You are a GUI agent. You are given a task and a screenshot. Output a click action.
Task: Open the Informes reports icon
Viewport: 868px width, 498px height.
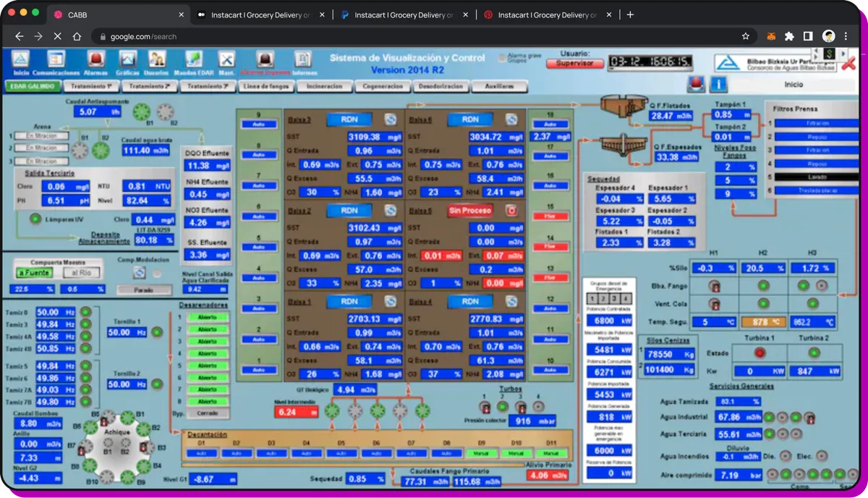[x=303, y=59]
